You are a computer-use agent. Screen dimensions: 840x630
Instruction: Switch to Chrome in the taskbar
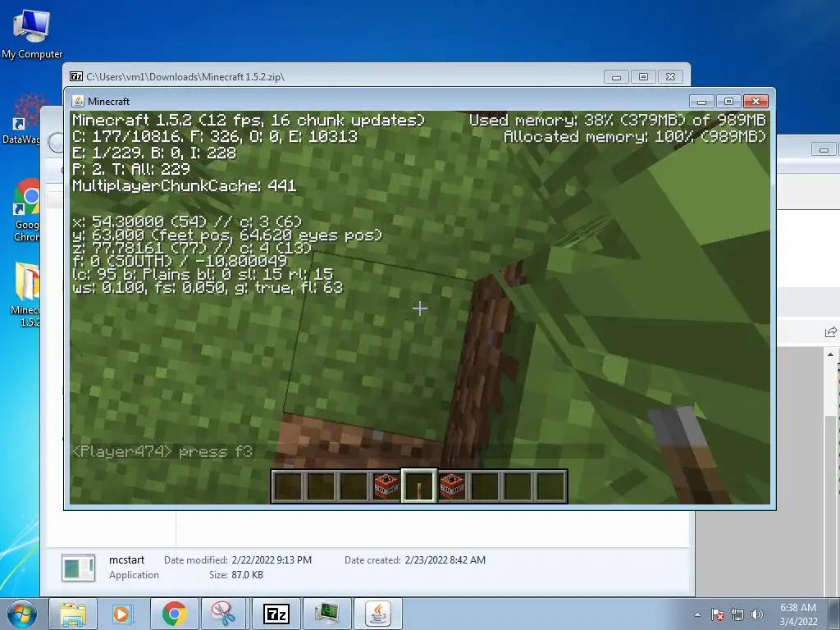click(174, 614)
